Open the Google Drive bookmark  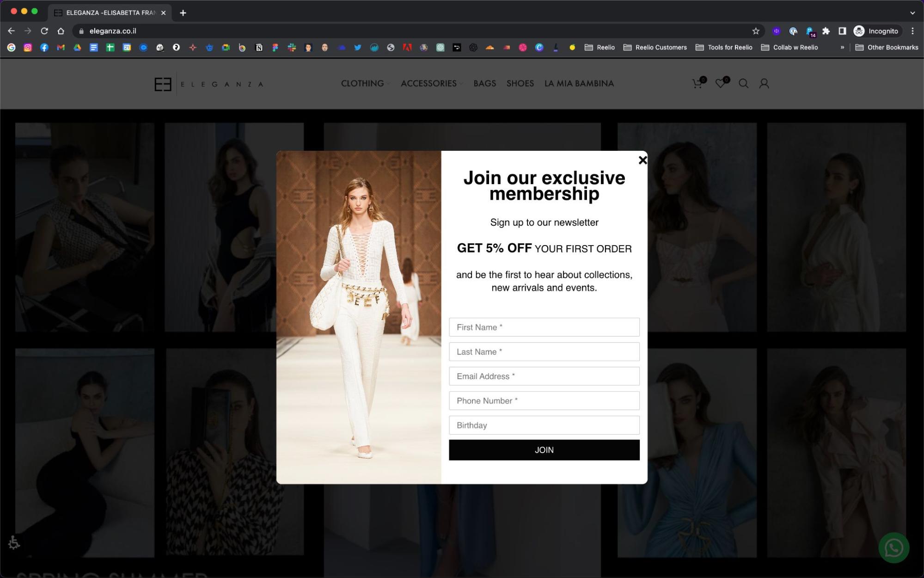coord(77,47)
